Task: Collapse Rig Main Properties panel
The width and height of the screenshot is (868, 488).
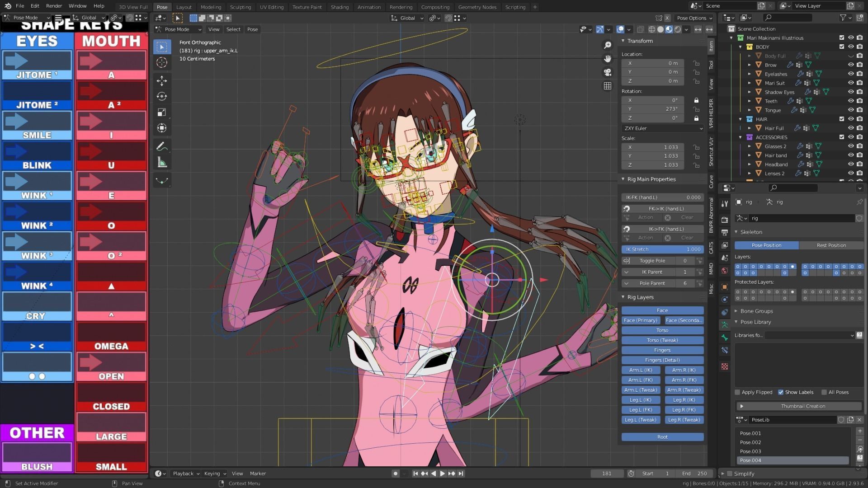Action: [x=623, y=179]
